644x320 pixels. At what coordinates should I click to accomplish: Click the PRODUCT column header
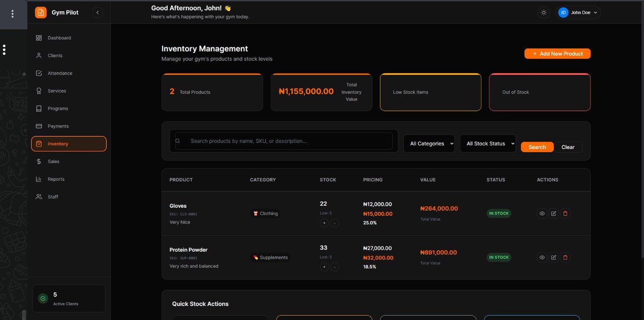[x=181, y=180]
